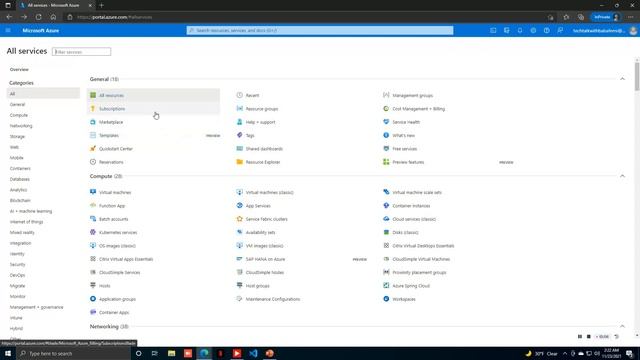640x360 pixels.
Task: Click the Tags icon
Action: 240,135
